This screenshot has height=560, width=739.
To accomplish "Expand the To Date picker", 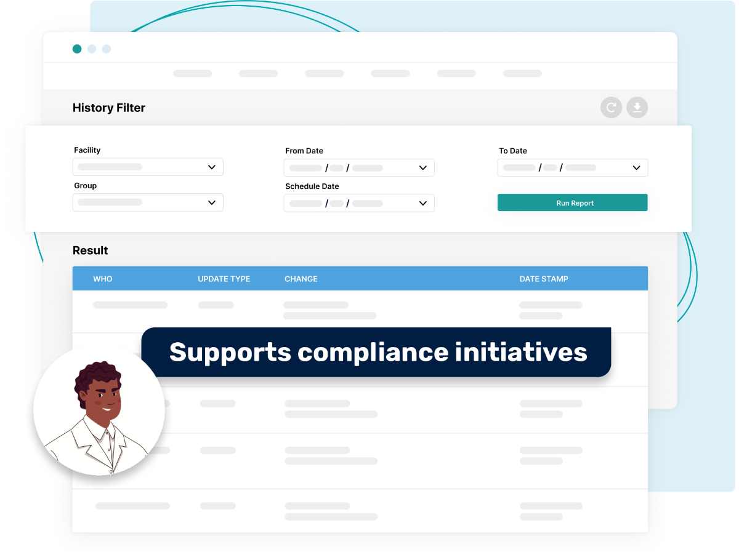I will pyautogui.click(x=573, y=167).
